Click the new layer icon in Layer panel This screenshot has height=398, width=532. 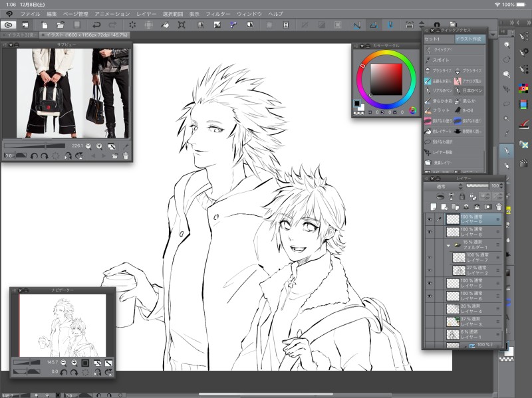[434, 206]
